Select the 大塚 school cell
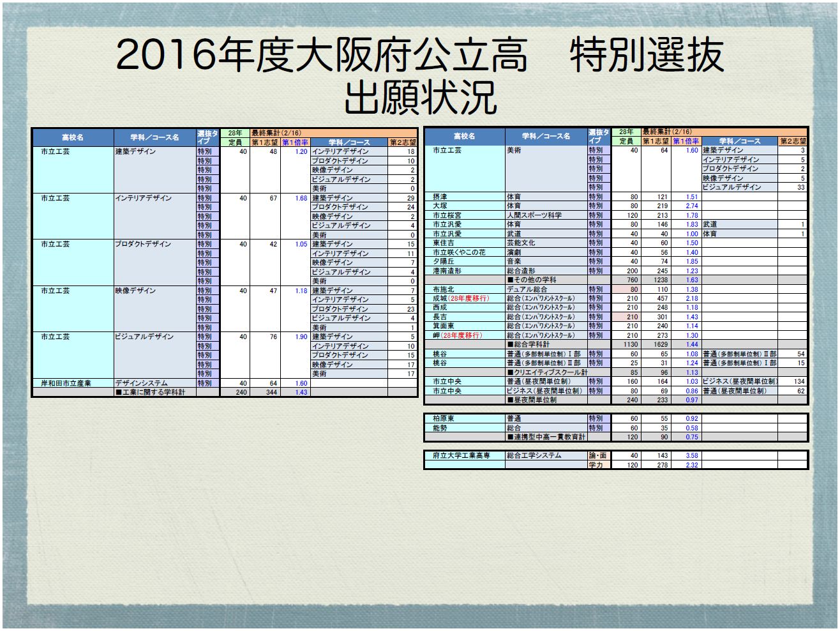 pyautogui.click(x=465, y=206)
